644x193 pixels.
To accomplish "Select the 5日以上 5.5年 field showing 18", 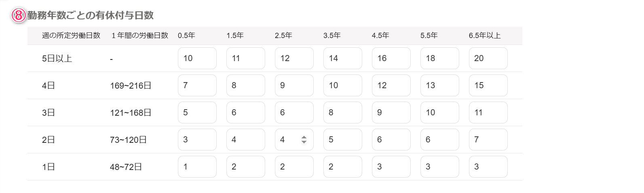I will pos(440,58).
